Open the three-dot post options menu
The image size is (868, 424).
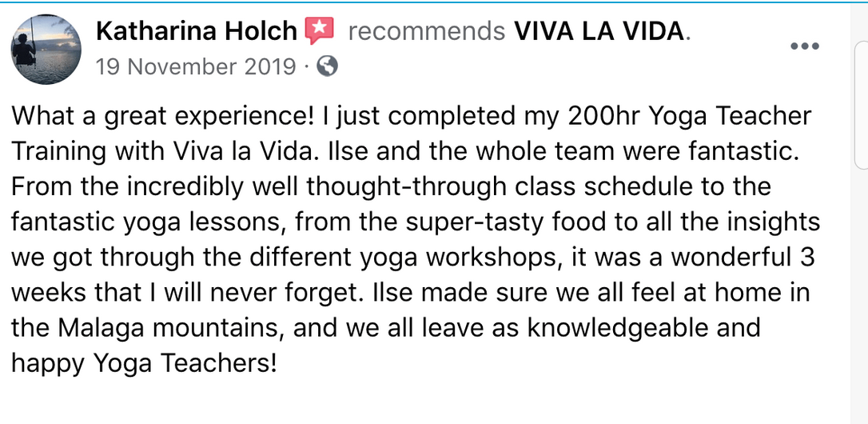pyautogui.click(x=804, y=46)
